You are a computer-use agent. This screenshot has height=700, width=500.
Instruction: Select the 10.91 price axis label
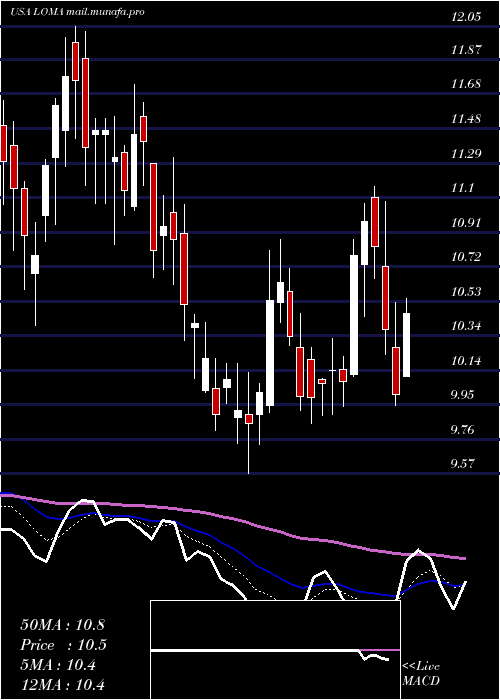[467, 222]
